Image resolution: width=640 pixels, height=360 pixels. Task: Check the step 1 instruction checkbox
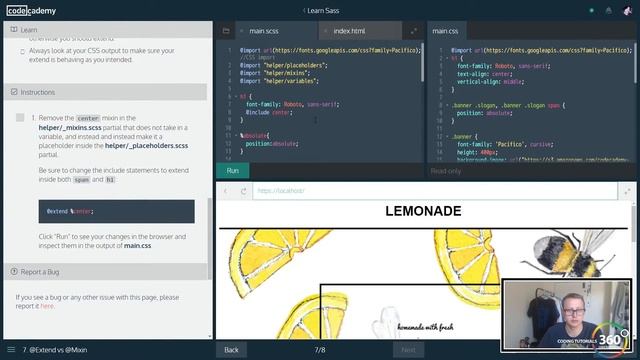(20, 118)
